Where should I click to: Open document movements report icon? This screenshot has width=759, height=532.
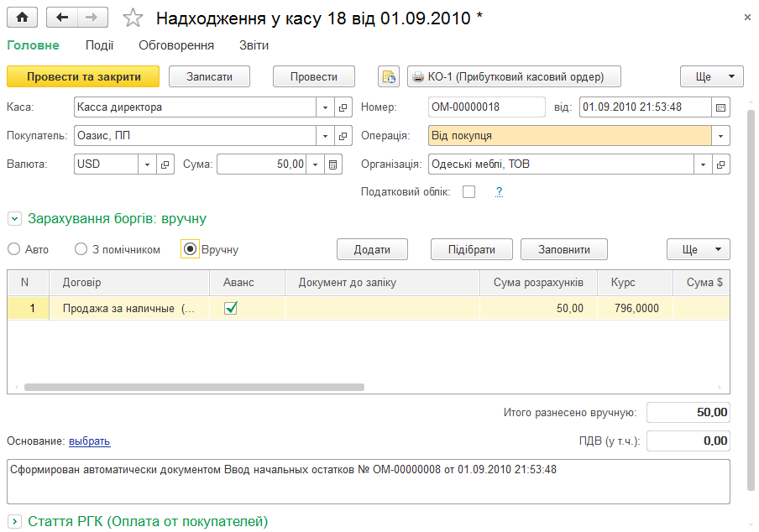pos(389,76)
